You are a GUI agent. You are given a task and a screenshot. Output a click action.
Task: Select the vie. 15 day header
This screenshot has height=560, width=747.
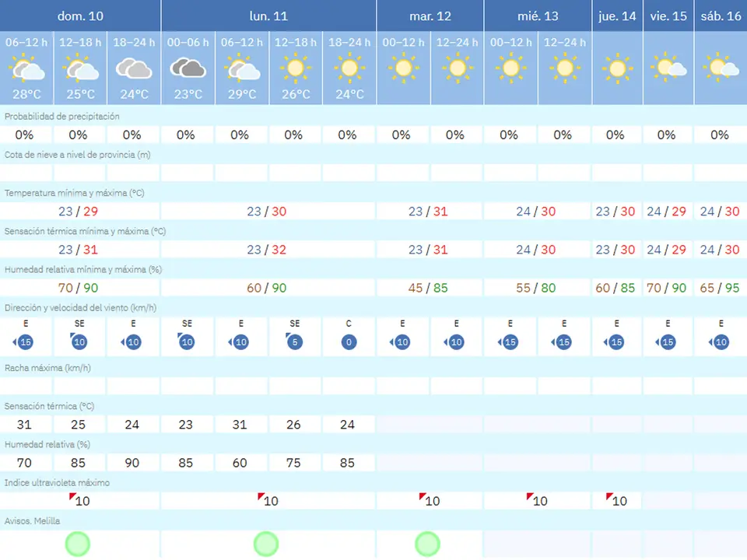(668, 16)
